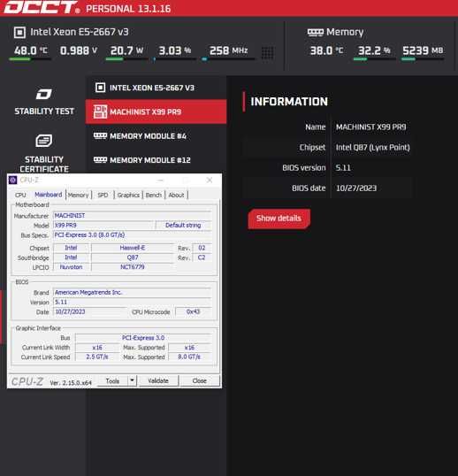Switch to the Mainboard tab in CPU-Z
The height and width of the screenshot is (476, 458).
[49, 195]
